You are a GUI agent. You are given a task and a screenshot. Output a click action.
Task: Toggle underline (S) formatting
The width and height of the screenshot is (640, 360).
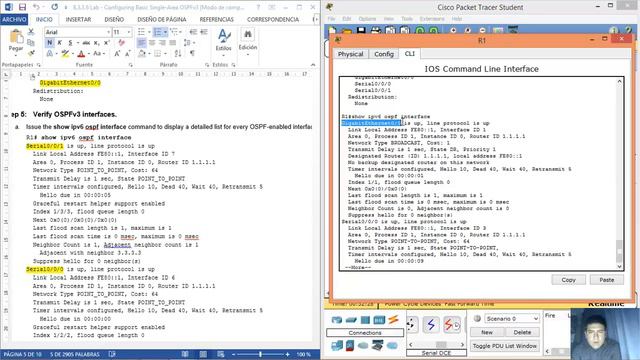pos(70,42)
